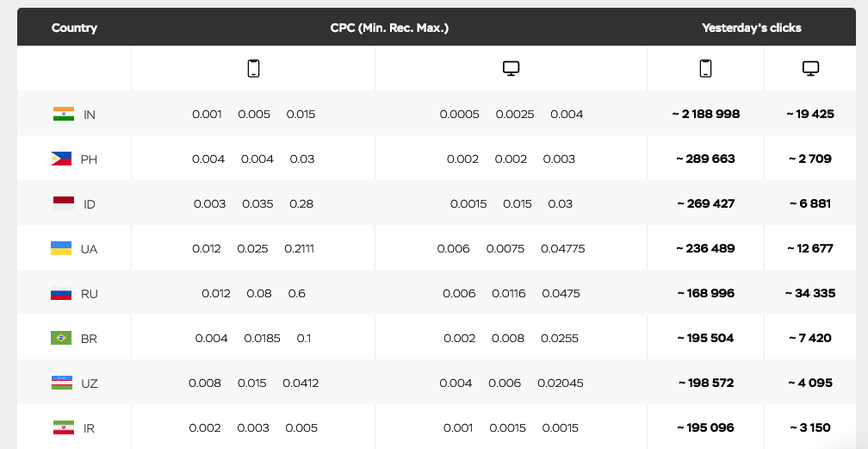Click the Uzbekistan flag icon
This screenshot has width=868, height=449.
point(60,383)
